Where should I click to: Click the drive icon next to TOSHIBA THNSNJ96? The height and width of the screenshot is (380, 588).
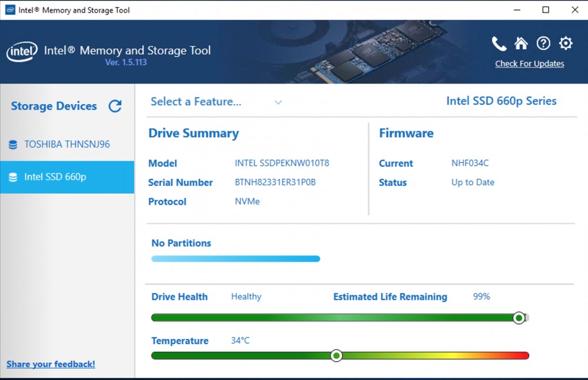[x=13, y=144]
